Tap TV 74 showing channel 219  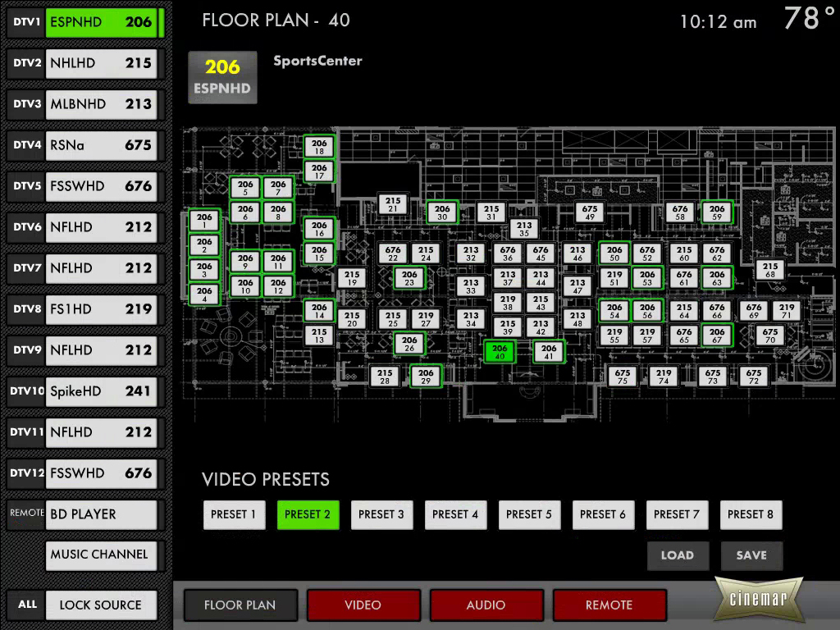[x=664, y=376]
